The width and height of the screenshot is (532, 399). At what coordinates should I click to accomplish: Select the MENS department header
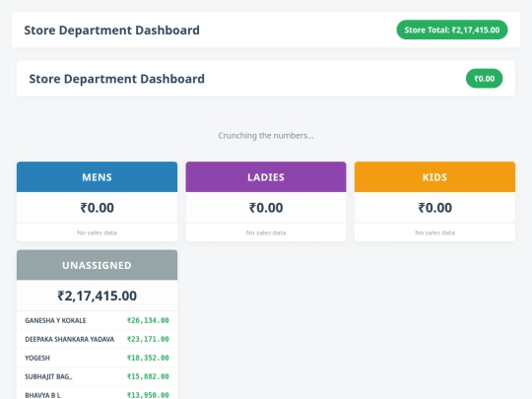[x=97, y=177]
